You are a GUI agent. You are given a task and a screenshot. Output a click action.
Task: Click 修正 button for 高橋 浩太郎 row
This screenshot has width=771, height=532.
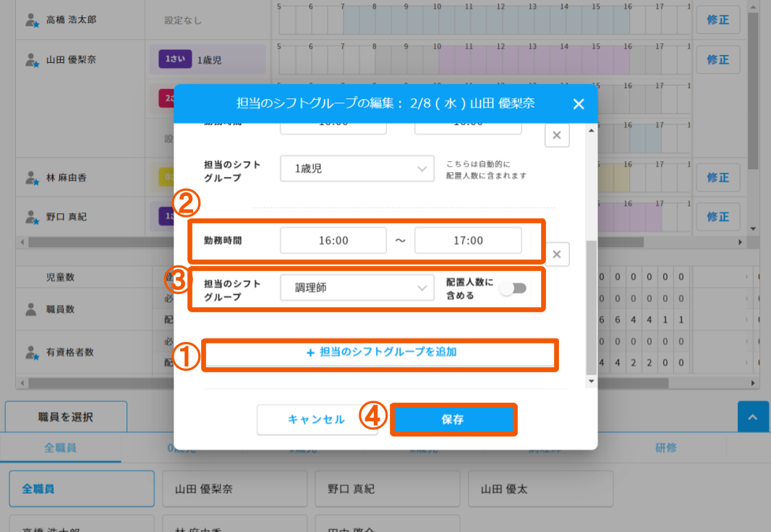717,20
